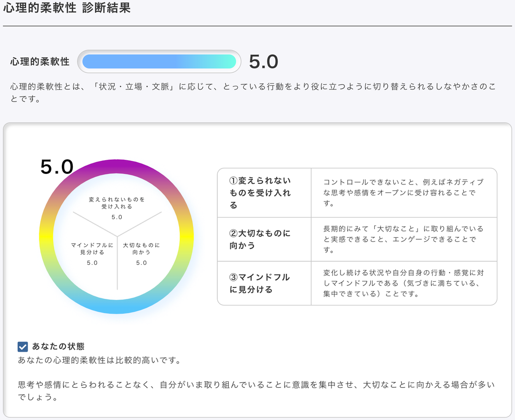The image size is (515, 420).
Task: Click the 心理的柔軟性 診断結果 page title
Action: pos(67,9)
